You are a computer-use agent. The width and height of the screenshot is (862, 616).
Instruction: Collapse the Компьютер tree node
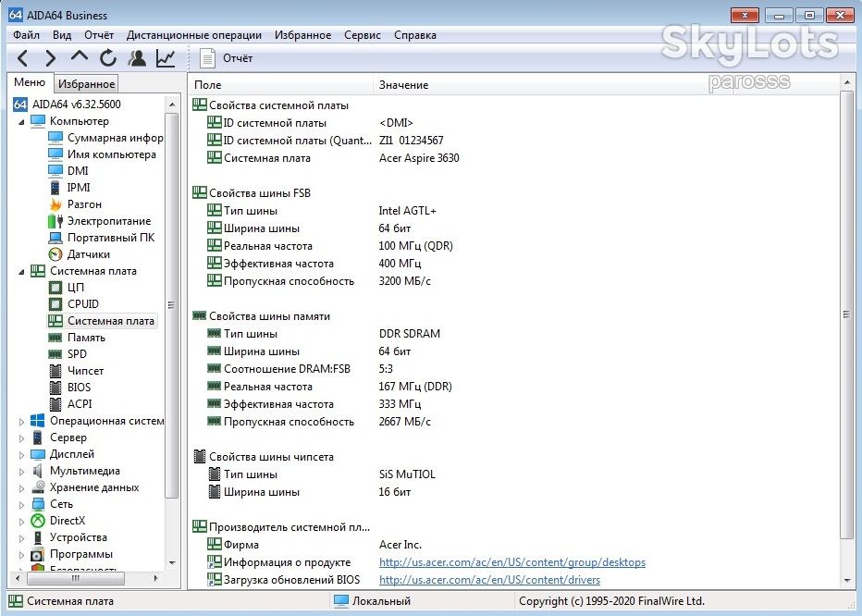pos(21,121)
